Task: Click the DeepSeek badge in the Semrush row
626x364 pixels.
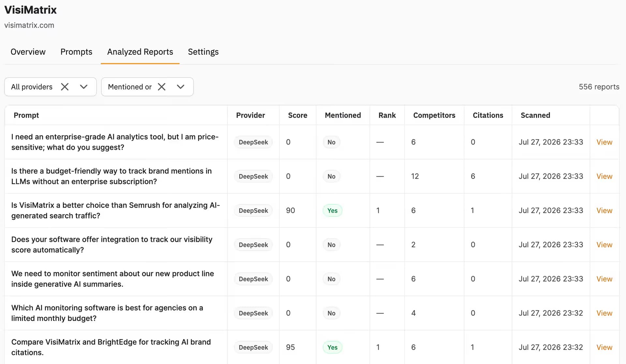Action: pos(253,211)
